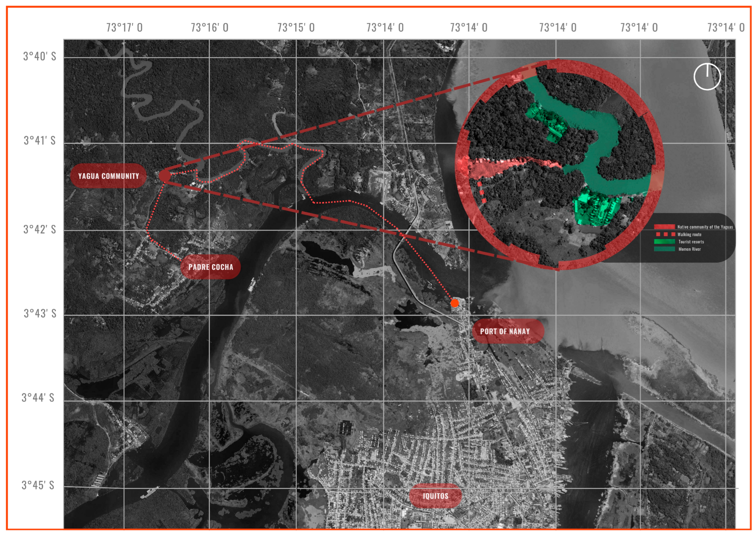756x535 pixels.
Task: Click the 'Tourist resorts' legend text
Action: [x=691, y=242]
